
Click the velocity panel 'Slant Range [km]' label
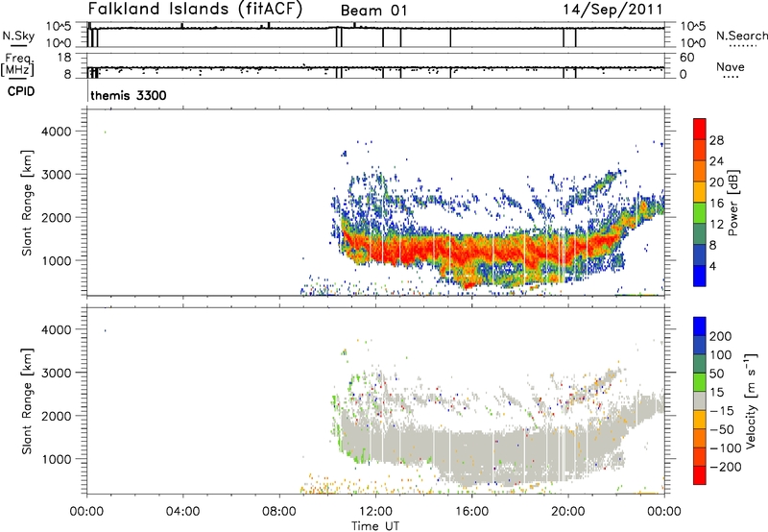pyautogui.click(x=27, y=401)
